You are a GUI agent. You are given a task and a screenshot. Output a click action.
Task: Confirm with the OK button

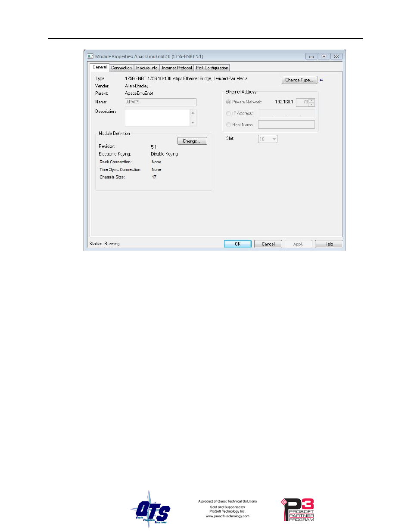(238, 244)
